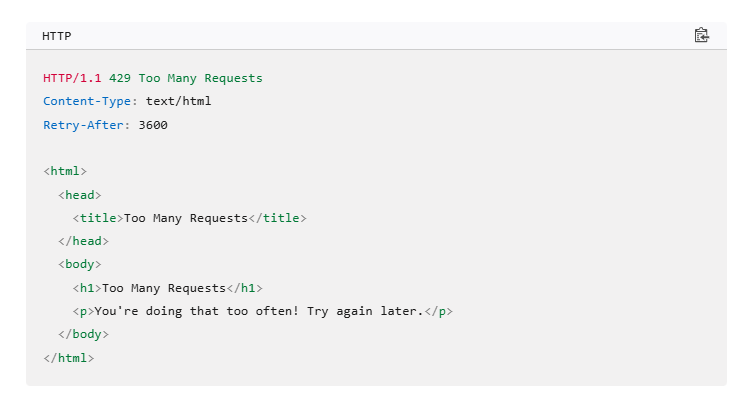Click the 429 status code
Screen dimensions: 751x411
(120, 78)
